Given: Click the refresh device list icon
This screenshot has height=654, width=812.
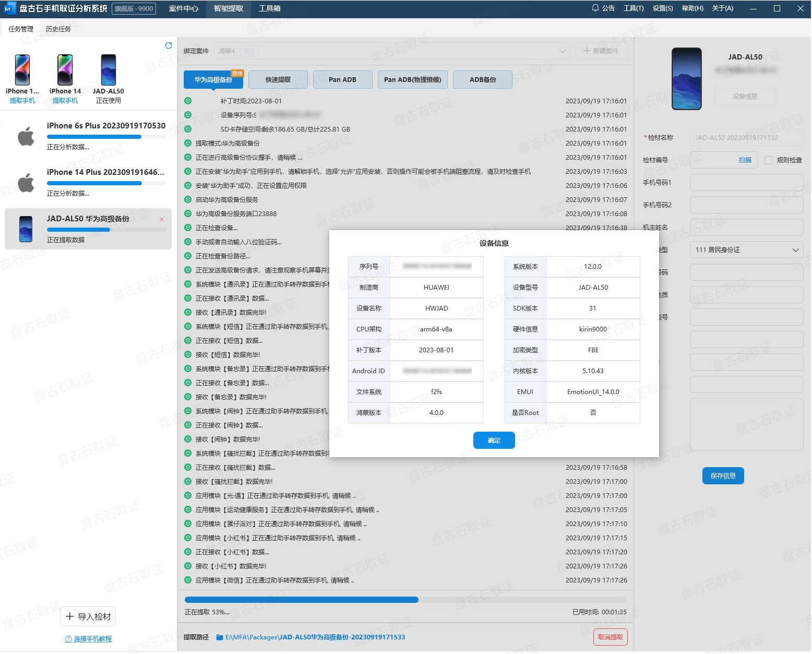Looking at the screenshot, I should (x=169, y=45).
